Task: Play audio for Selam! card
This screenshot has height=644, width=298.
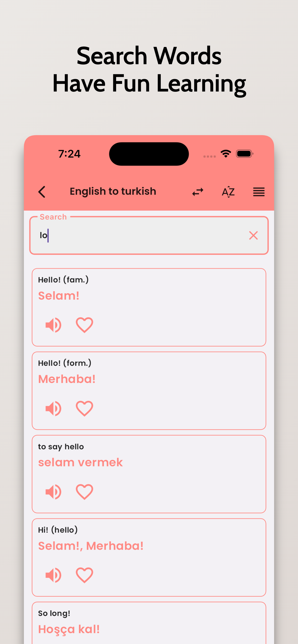Action: pos(53,325)
